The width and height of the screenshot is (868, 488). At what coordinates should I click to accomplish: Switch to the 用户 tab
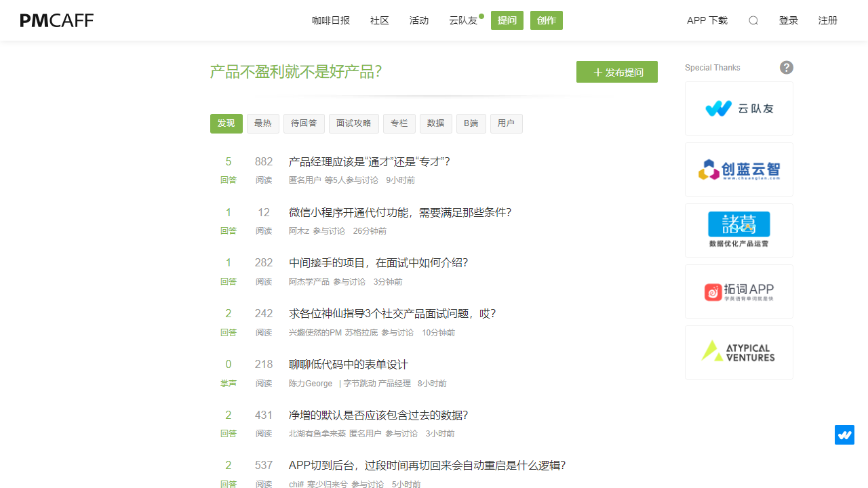pos(507,123)
